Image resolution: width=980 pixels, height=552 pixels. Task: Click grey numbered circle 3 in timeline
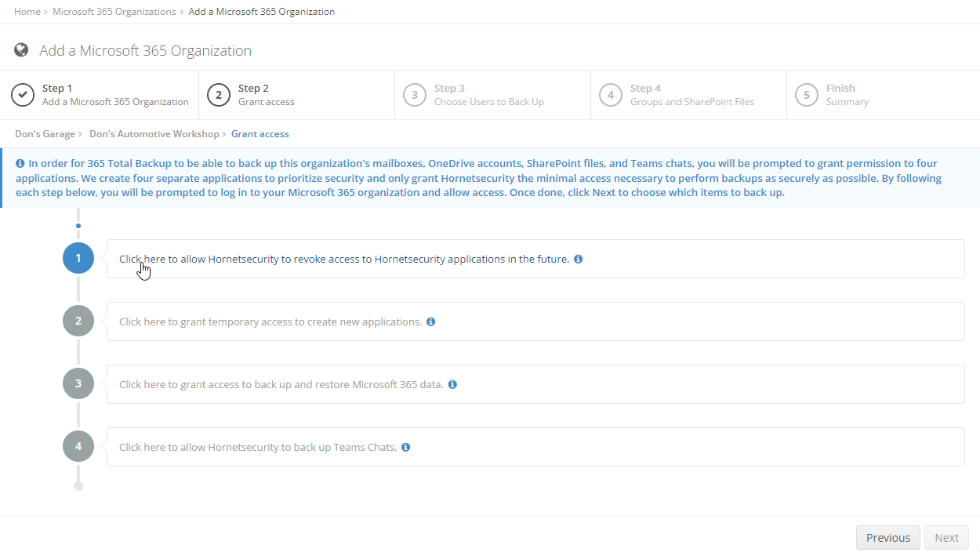tap(78, 383)
